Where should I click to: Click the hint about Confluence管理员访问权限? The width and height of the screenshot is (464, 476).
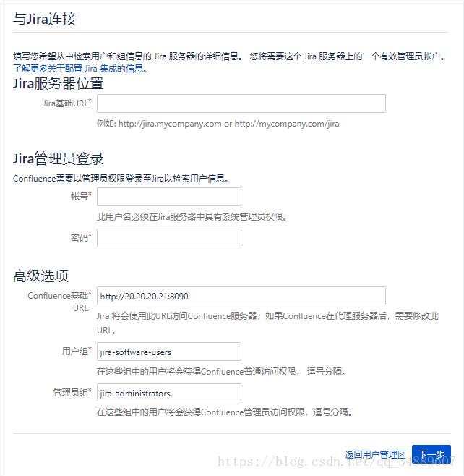pos(225,412)
